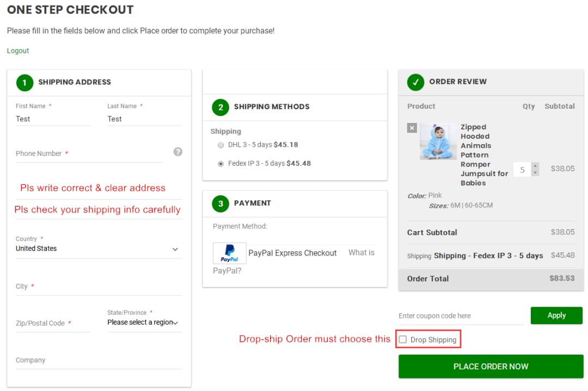The height and width of the screenshot is (391, 588).
Task: Enable the Drop Shipping checkbox
Action: point(403,339)
